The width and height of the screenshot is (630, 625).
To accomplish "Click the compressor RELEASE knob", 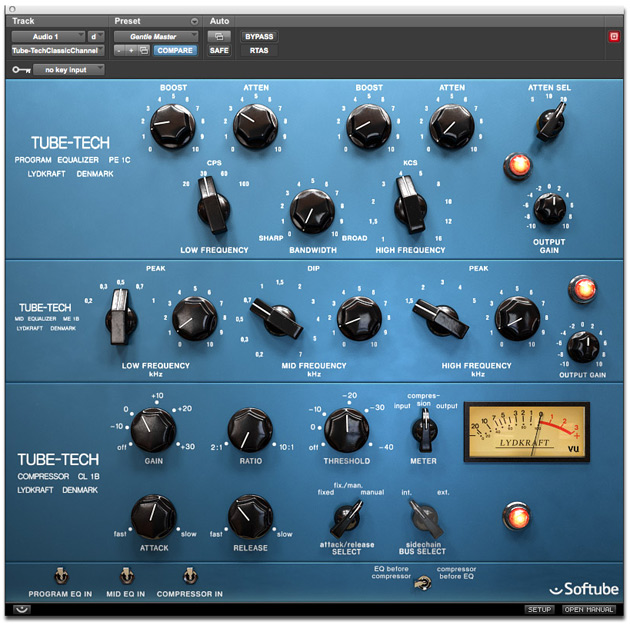I will coord(250,517).
